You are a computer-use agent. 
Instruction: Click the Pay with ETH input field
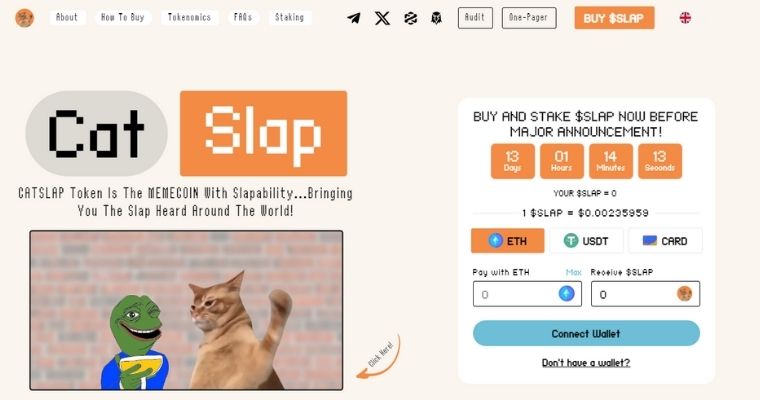pyautogui.click(x=527, y=294)
